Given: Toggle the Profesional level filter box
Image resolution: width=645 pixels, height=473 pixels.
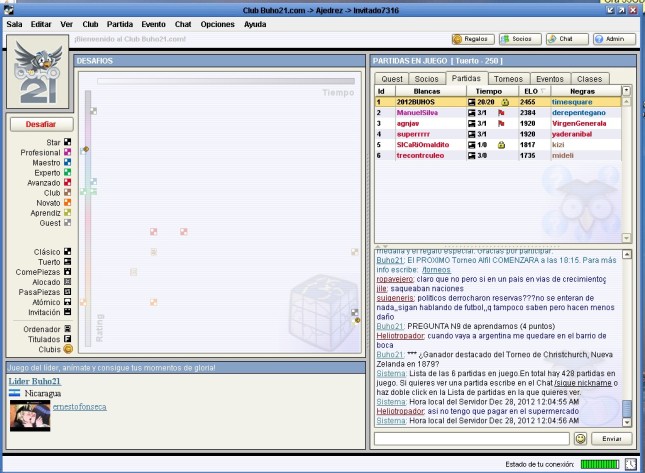Looking at the screenshot, I should tap(68, 152).
